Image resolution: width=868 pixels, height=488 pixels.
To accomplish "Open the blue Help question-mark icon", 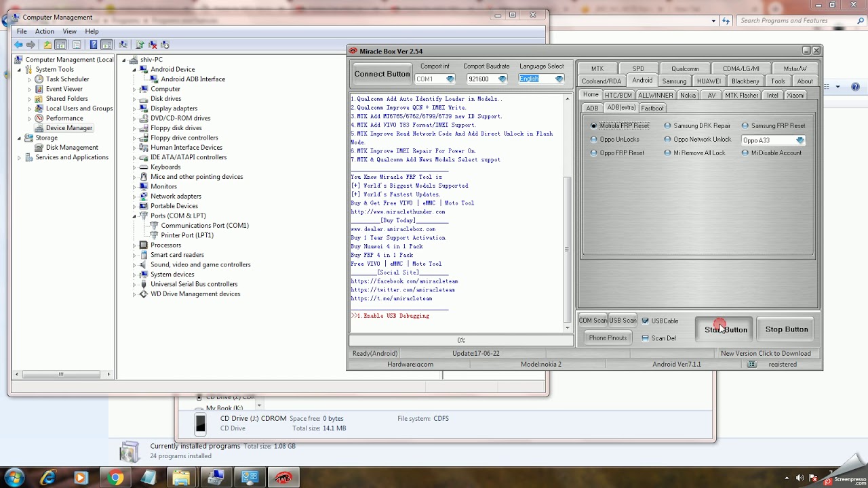I will [x=93, y=45].
